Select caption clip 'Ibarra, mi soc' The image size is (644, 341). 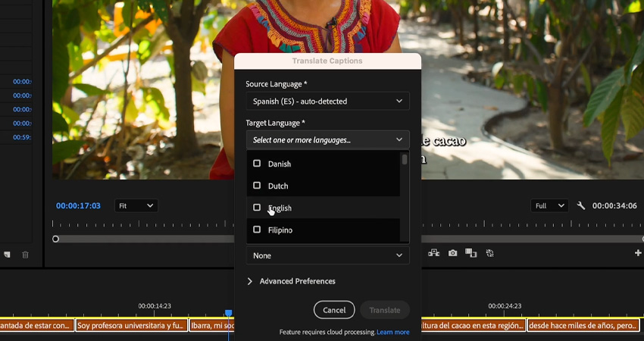(x=212, y=326)
